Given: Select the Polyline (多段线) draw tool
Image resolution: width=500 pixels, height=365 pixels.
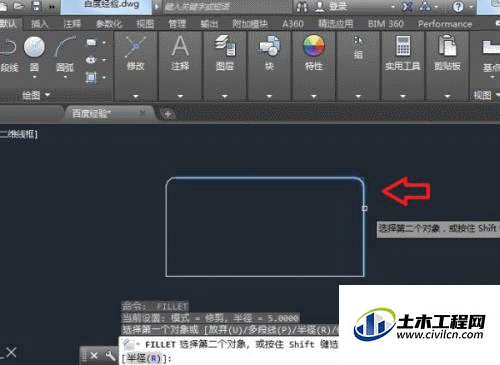Looking at the screenshot, I should 9,55.
